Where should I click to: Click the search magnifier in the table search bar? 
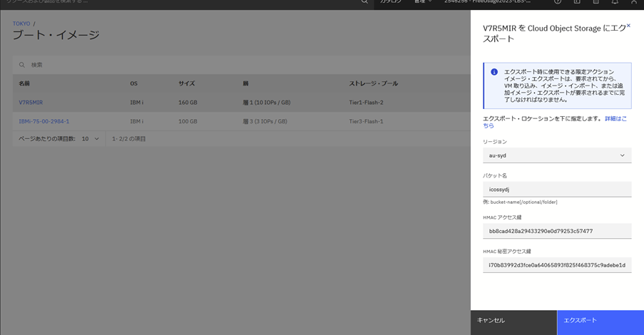pos(22,65)
